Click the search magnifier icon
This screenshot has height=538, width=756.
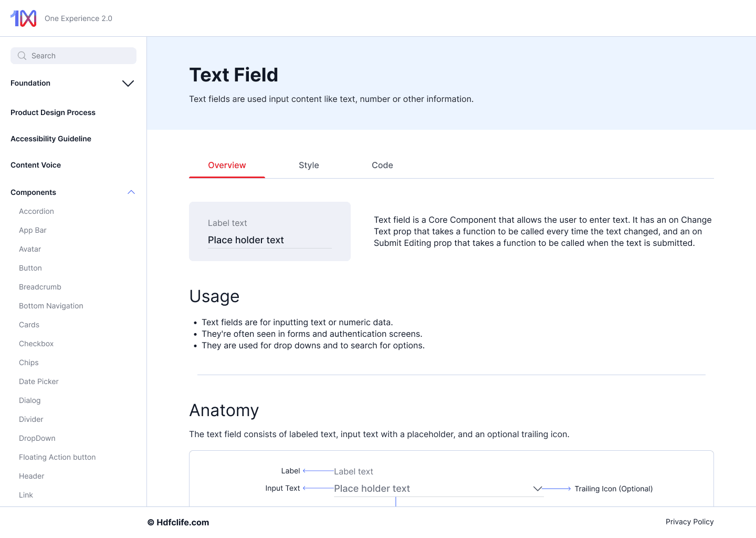click(x=22, y=56)
